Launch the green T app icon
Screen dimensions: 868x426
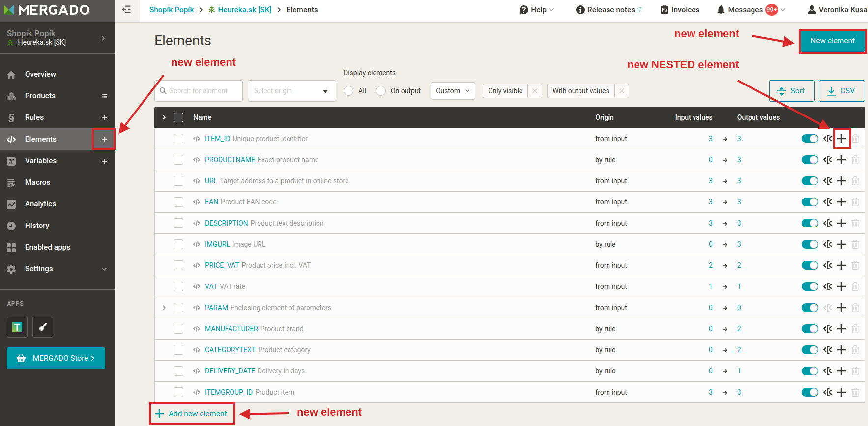coord(17,327)
